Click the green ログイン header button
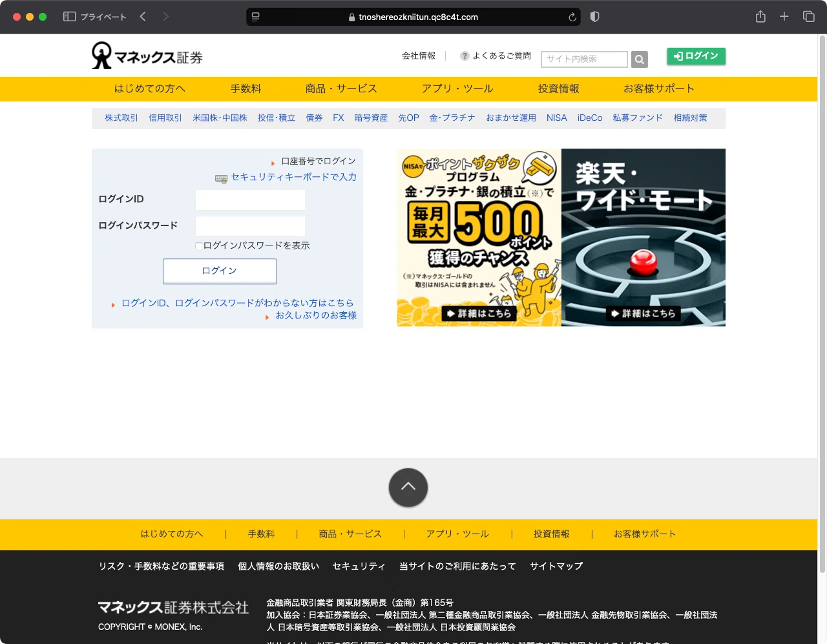 coord(696,56)
